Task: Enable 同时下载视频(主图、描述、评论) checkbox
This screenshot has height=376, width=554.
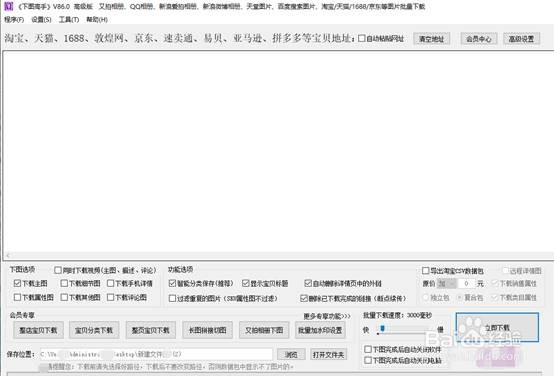Action: click(x=58, y=270)
